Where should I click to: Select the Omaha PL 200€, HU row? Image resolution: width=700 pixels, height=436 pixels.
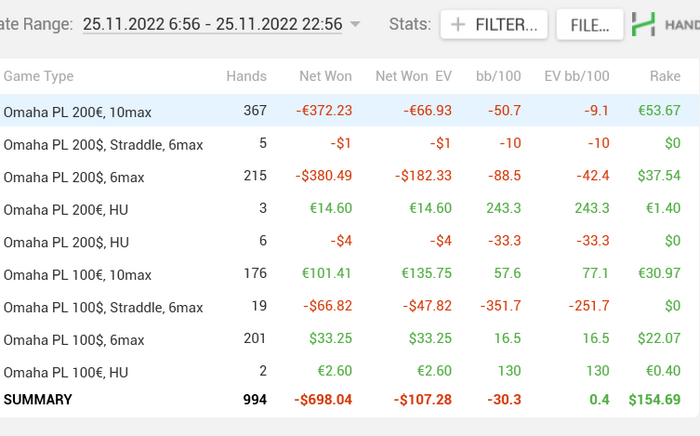[66, 209]
